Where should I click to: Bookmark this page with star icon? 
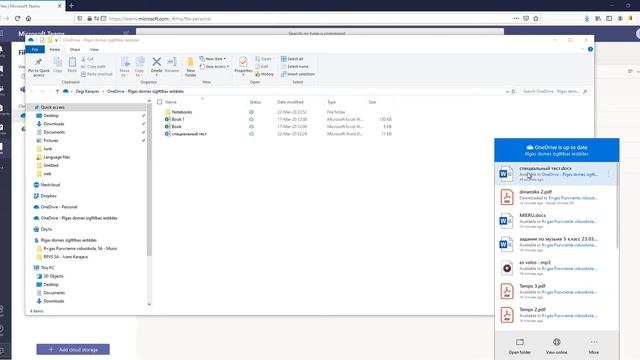click(x=536, y=18)
